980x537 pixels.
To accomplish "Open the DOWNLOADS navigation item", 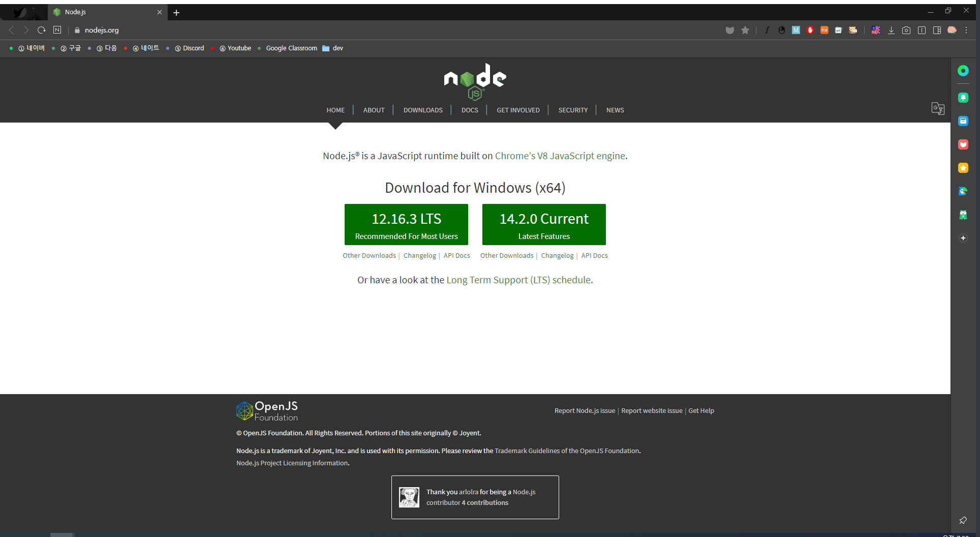I will 423,110.
